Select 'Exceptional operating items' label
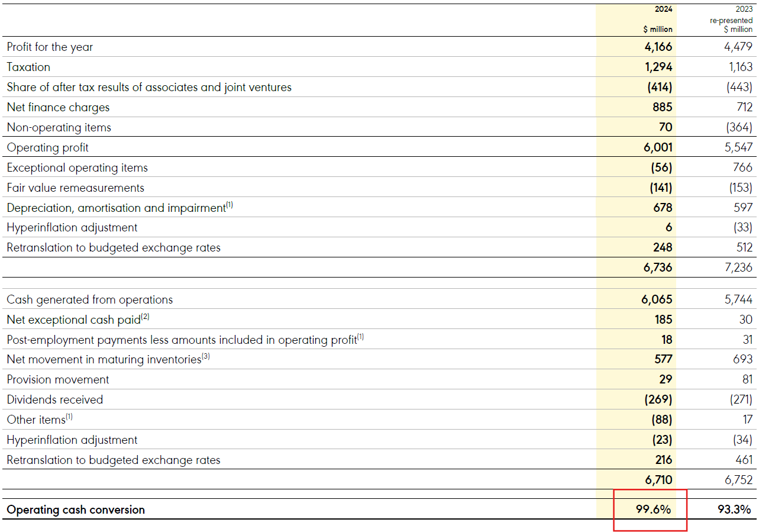This screenshot has width=759, height=532. 77,167
